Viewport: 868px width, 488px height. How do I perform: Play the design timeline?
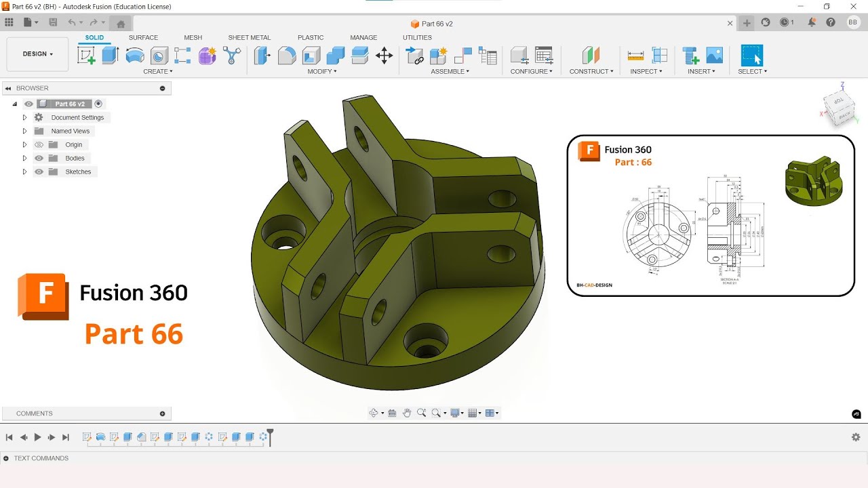37,437
